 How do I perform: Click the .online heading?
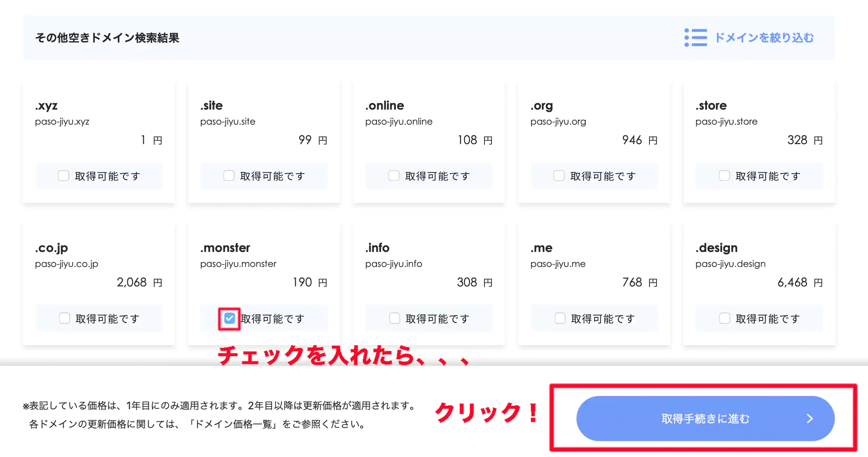(384, 105)
